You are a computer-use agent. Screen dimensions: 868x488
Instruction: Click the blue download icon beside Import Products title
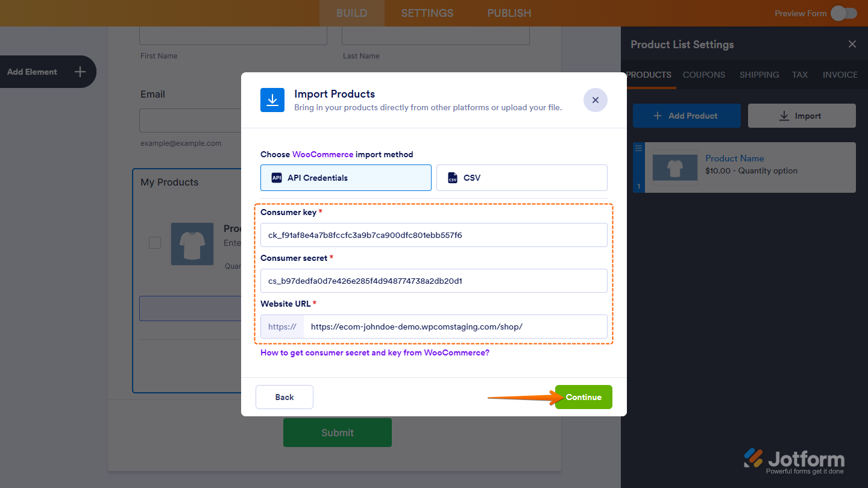[x=272, y=100]
